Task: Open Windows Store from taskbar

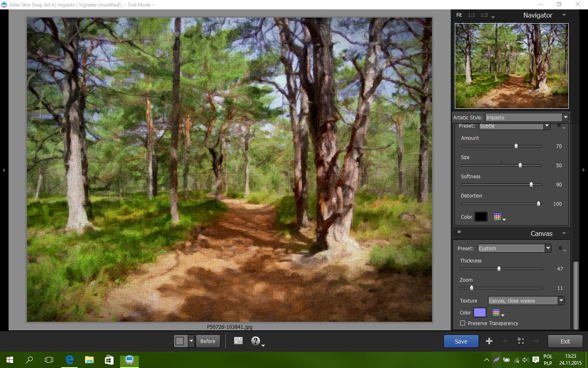Action: (x=109, y=360)
